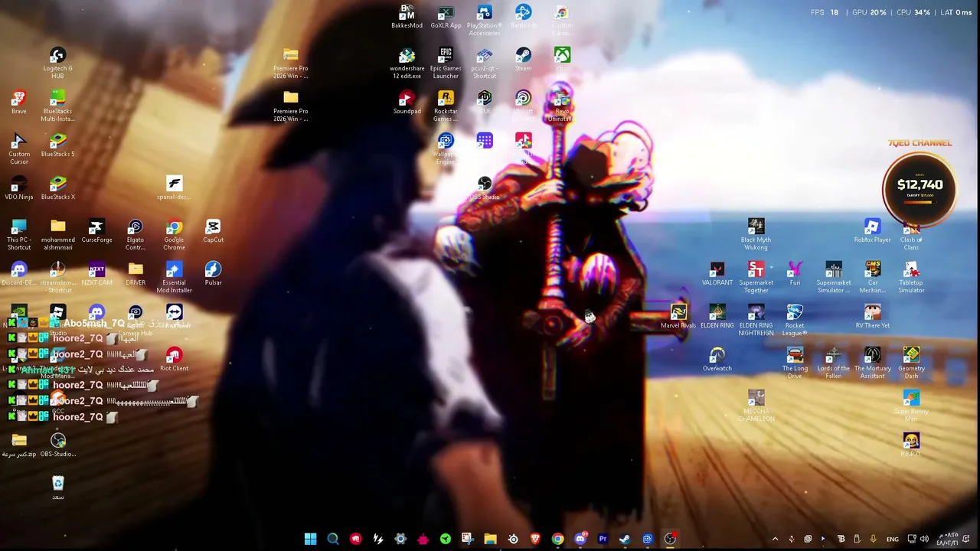
Task: Click the green Xbox desktop icon
Action: 562,60
